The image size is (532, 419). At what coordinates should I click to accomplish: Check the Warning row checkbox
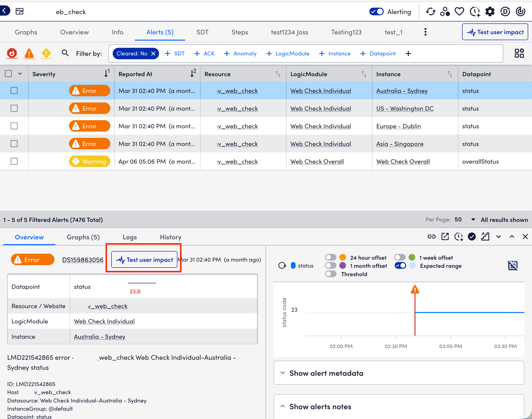pos(14,161)
